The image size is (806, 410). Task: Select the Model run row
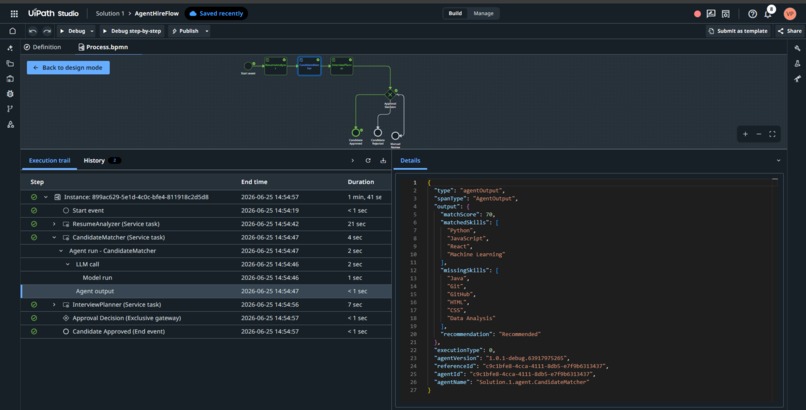[x=206, y=278]
